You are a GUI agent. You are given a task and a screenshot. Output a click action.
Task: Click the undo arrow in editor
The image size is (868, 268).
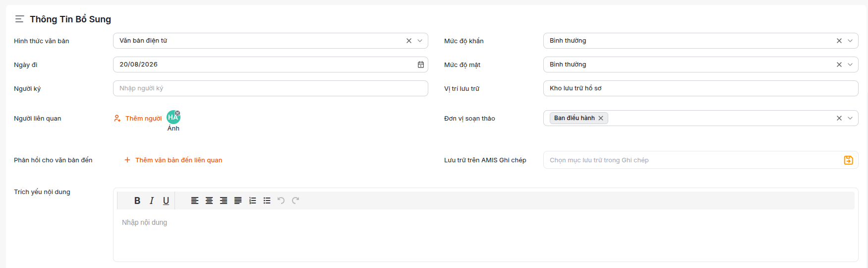point(281,201)
